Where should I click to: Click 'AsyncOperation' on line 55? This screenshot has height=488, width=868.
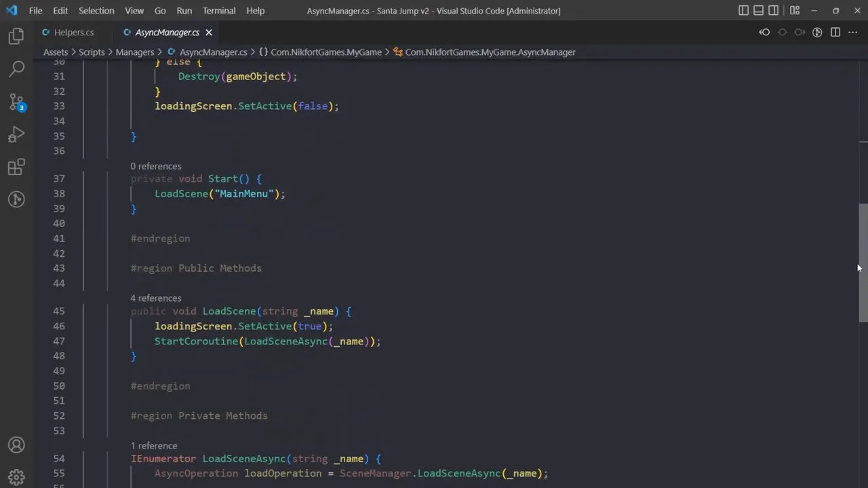(x=196, y=474)
